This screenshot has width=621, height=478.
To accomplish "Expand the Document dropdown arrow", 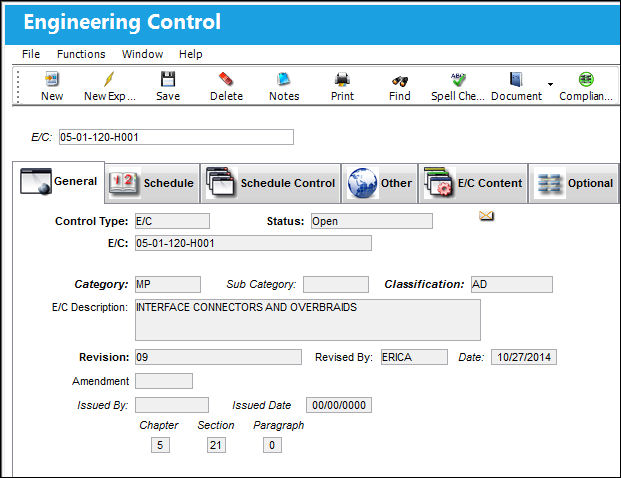I will [x=550, y=84].
